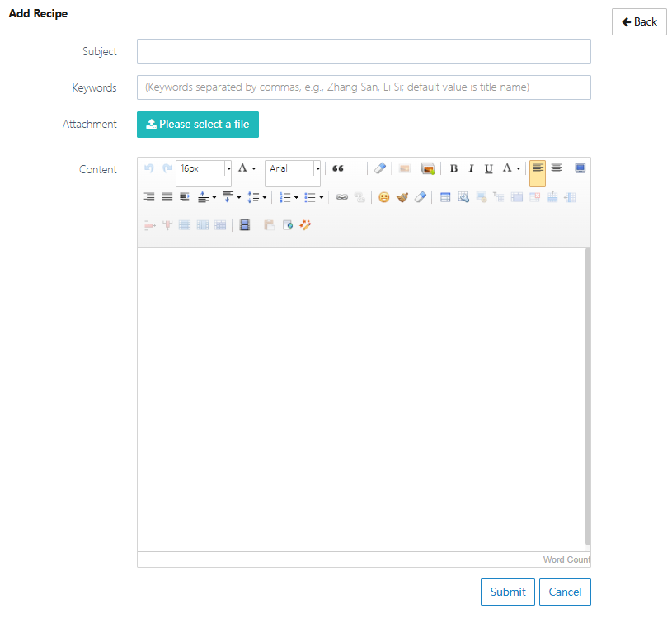672x623 pixels.
Task: Toggle underline text formatting
Action: 488,168
